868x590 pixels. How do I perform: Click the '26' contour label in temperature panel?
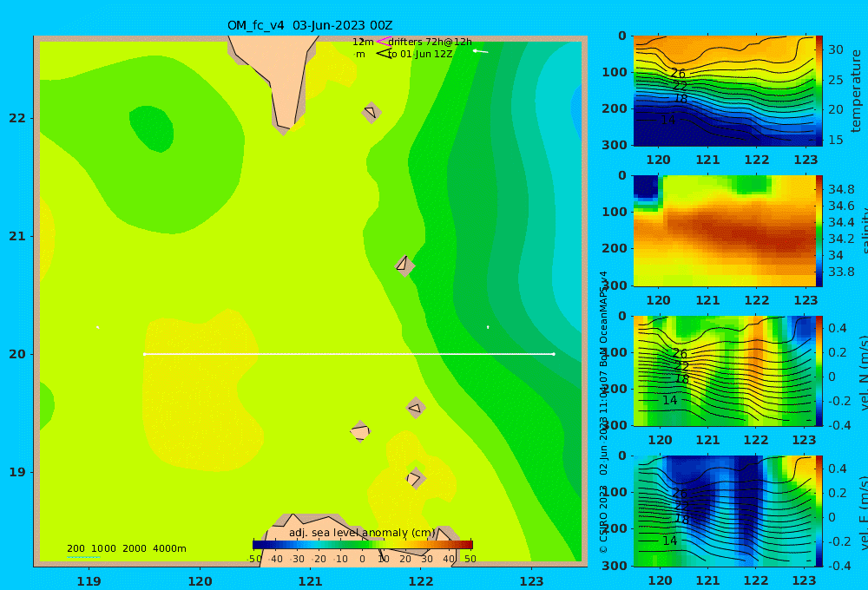tap(678, 73)
